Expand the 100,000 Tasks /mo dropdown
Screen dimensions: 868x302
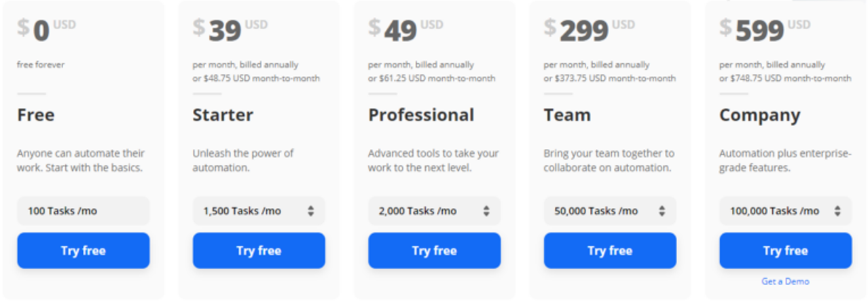pos(785,211)
